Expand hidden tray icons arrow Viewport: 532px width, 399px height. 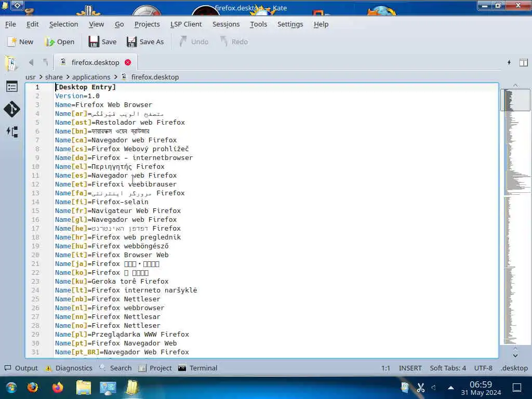451,388
